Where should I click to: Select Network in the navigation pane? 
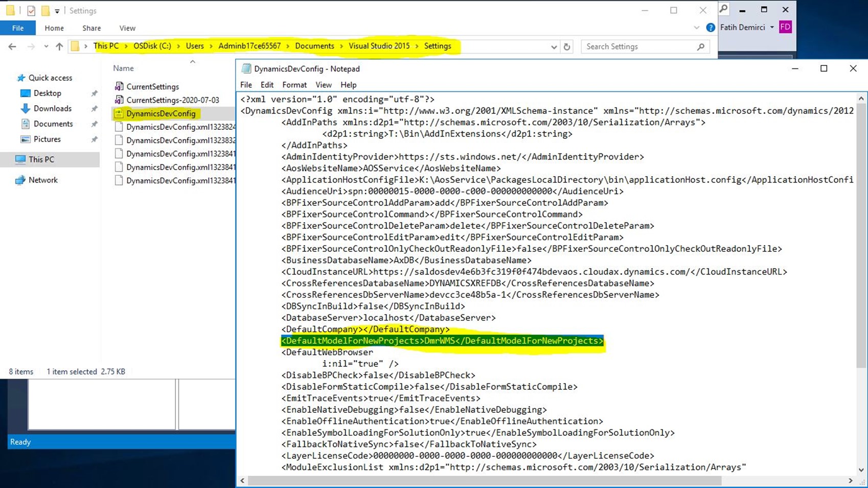43,180
